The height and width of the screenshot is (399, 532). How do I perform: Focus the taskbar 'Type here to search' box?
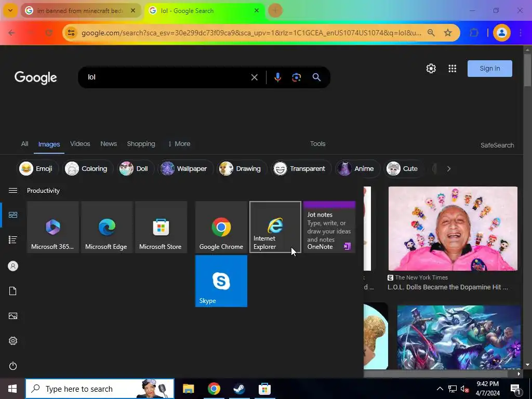click(100, 389)
